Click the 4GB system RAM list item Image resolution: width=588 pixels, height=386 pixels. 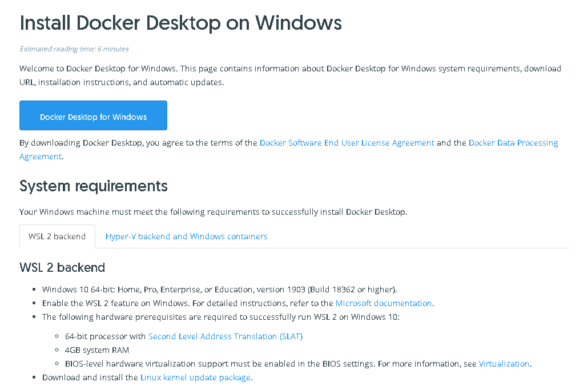coord(96,351)
